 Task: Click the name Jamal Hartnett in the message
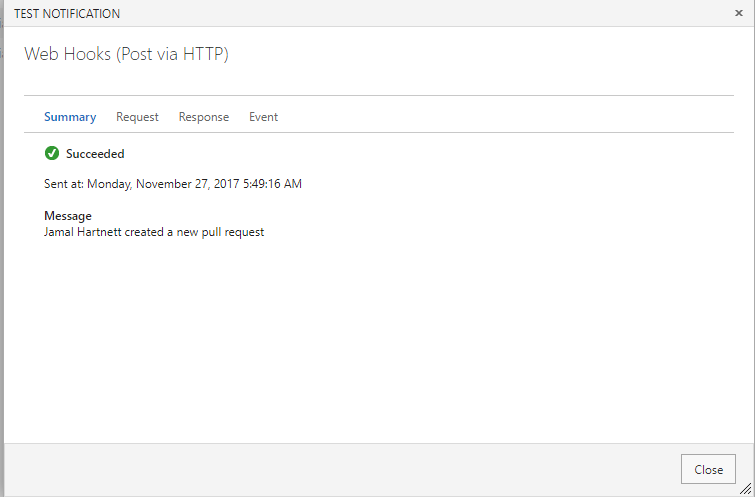click(x=83, y=232)
